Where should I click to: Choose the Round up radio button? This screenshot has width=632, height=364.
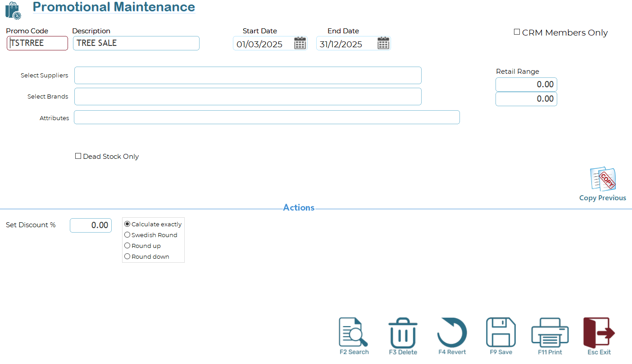point(127,246)
